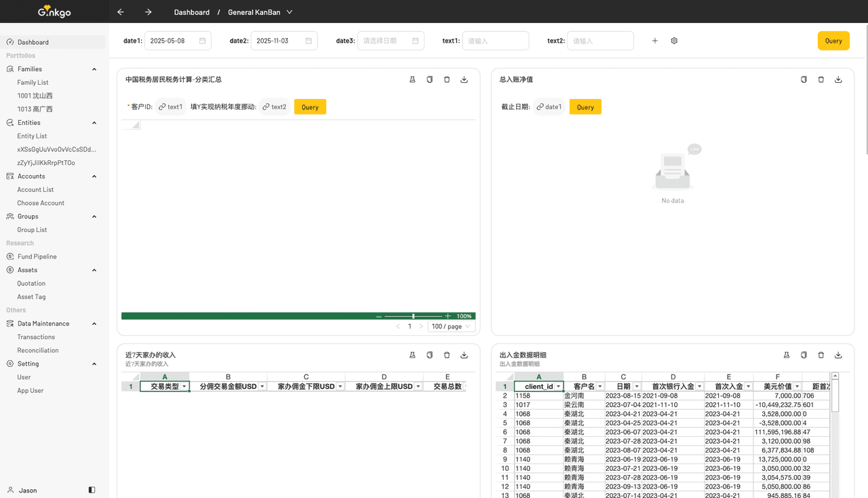Open Quotation under Assets
868x498 pixels.
click(31, 284)
